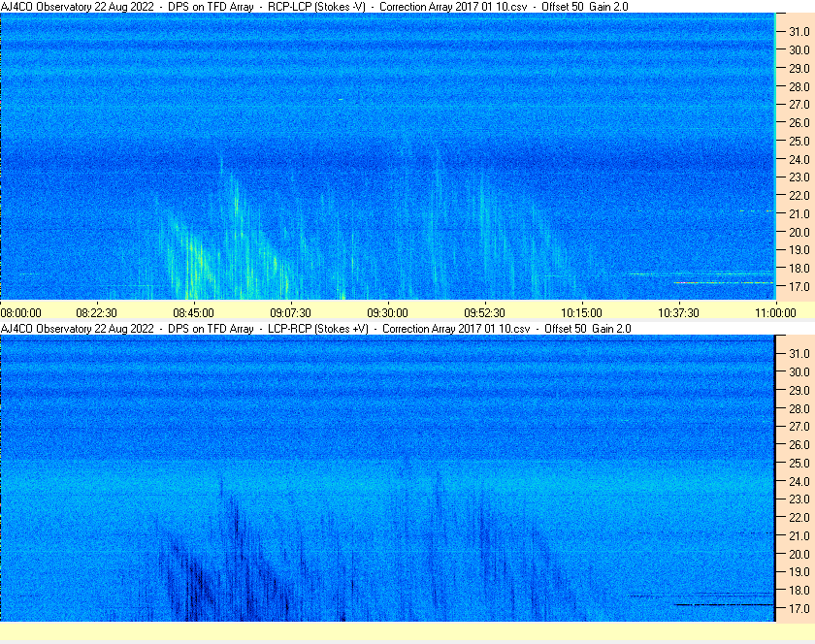Select the 29.0 frequency label on lower chart
Image resolution: width=815 pixels, height=644 pixels.
click(799, 390)
